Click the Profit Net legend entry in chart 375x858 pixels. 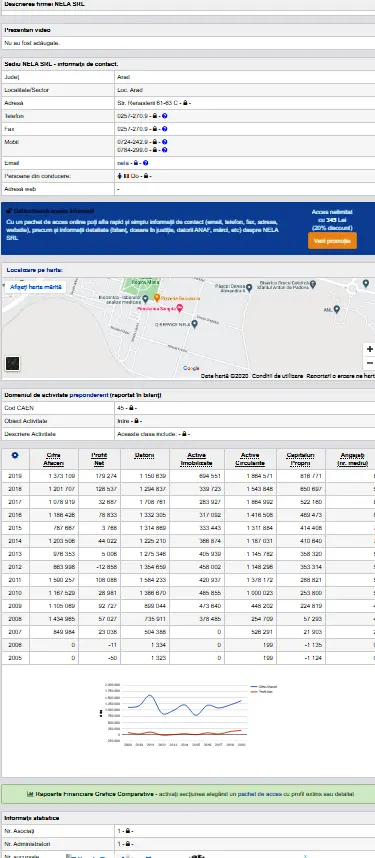click(x=262, y=692)
